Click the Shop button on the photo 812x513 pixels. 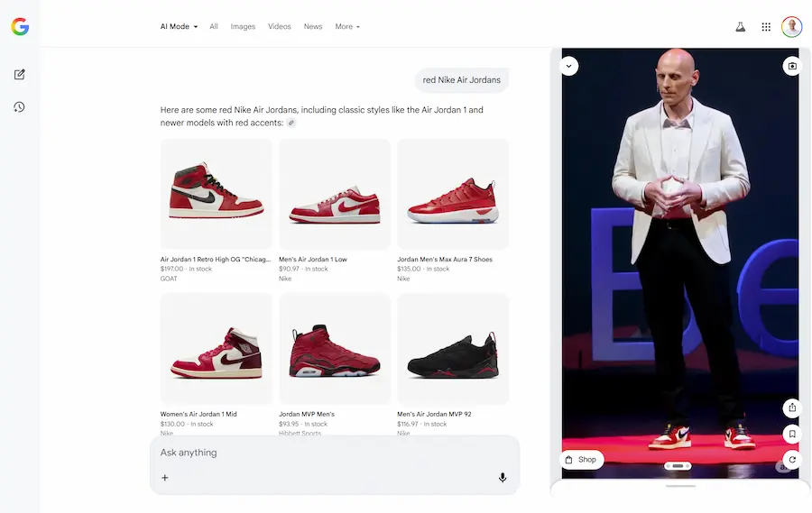coord(581,460)
